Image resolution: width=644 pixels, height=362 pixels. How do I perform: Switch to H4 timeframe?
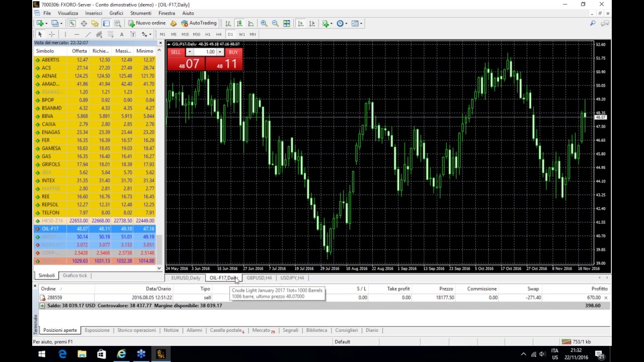coord(218,34)
